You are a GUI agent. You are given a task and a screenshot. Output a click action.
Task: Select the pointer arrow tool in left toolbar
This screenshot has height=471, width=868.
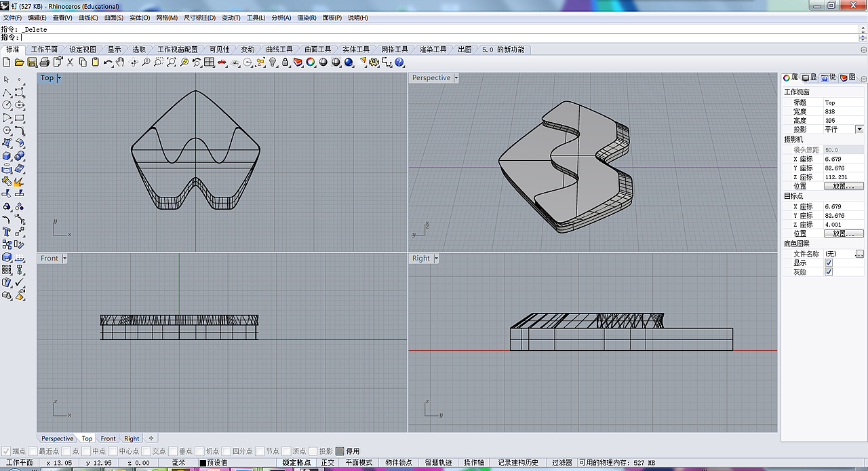[7, 79]
